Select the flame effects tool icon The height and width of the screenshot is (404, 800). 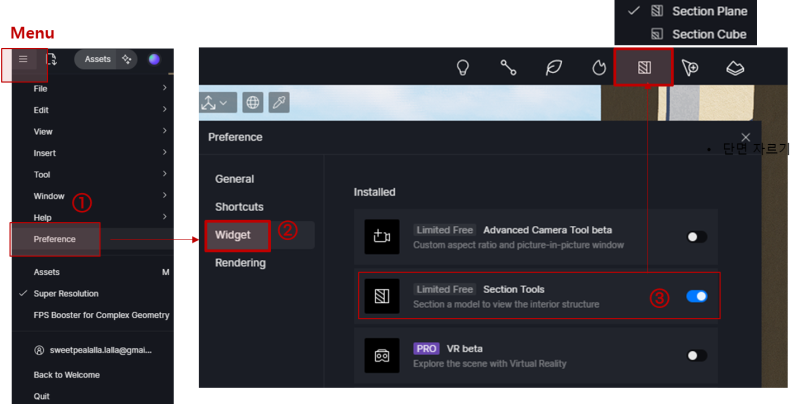599,67
